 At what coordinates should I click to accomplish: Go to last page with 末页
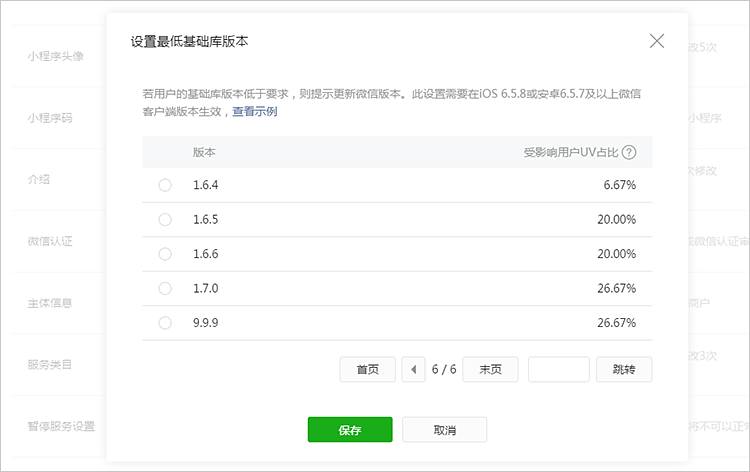pyautogui.click(x=490, y=369)
